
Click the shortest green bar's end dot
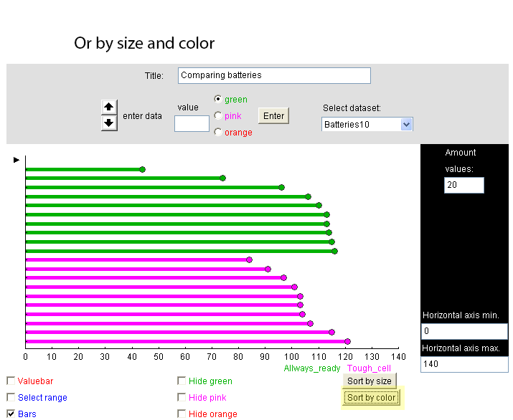click(142, 169)
